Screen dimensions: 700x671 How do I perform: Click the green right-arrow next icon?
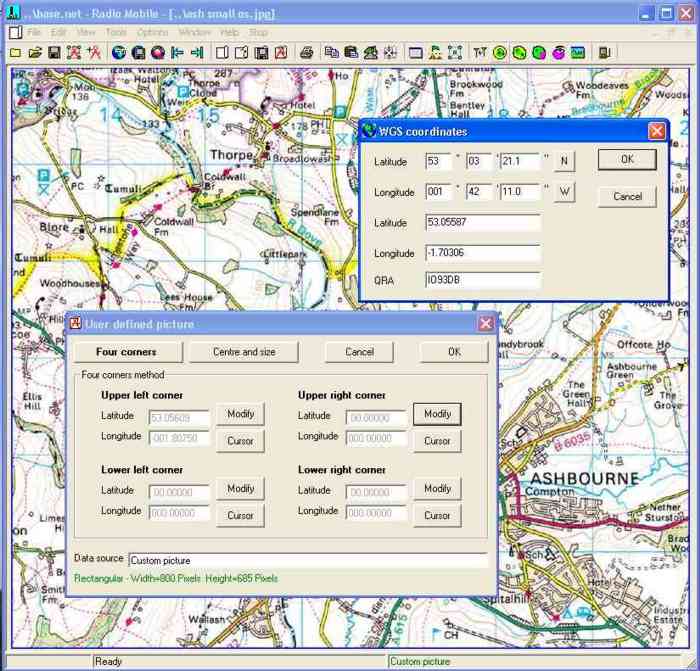(197, 53)
